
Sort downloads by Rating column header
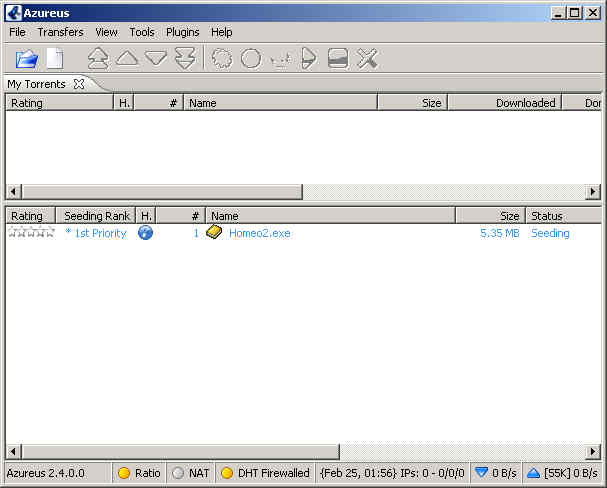pos(59,103)
